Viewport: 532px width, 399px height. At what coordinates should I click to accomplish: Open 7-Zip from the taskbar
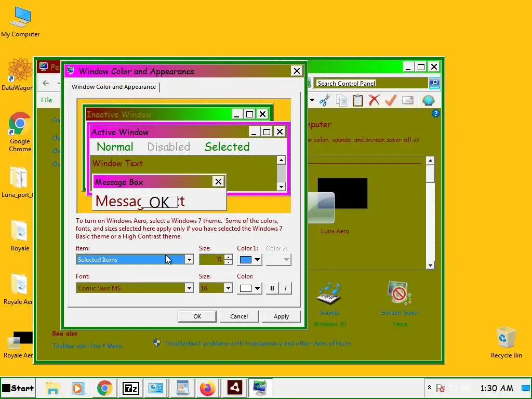coord(130,388)
